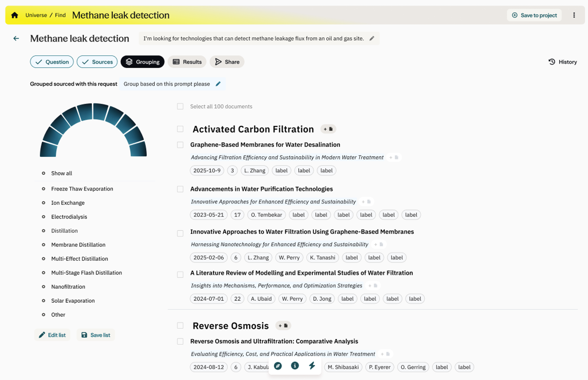The height and width of the screenshot is (380, 588).
Task: Click the K. Tanashi author chip
Action: (322, 258)
